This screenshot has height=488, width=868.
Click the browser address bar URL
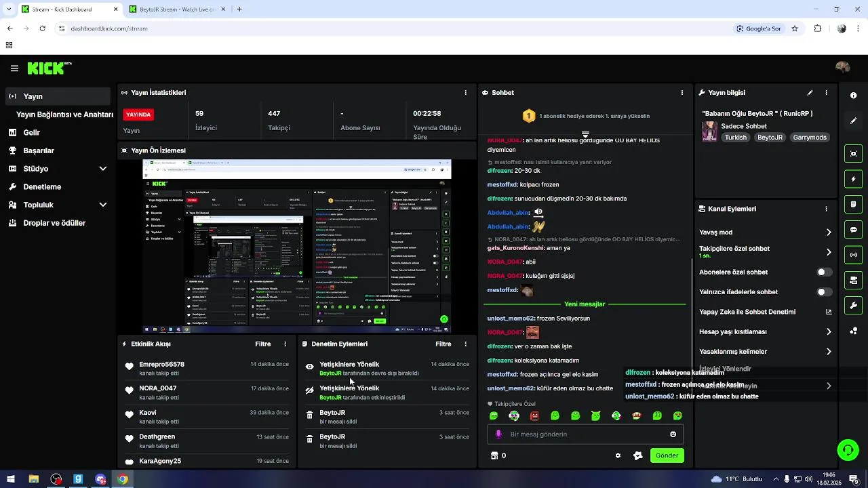point(109,28)
